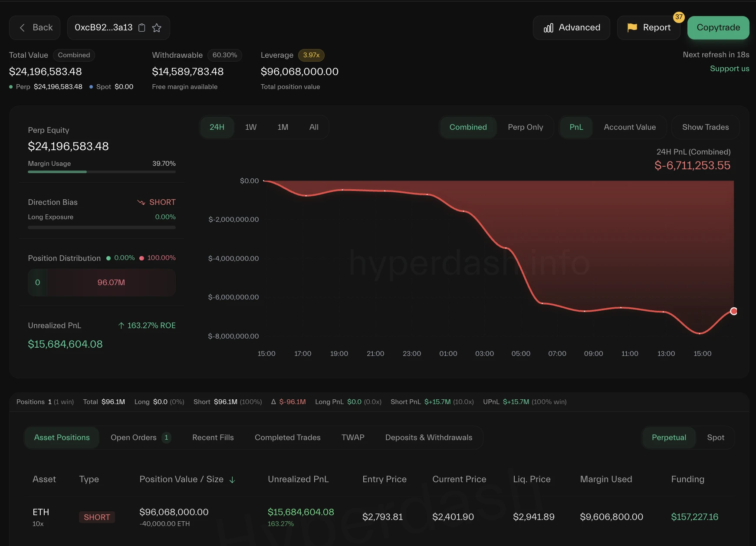Click the Back chevron arrow

[x=22, y=27]
